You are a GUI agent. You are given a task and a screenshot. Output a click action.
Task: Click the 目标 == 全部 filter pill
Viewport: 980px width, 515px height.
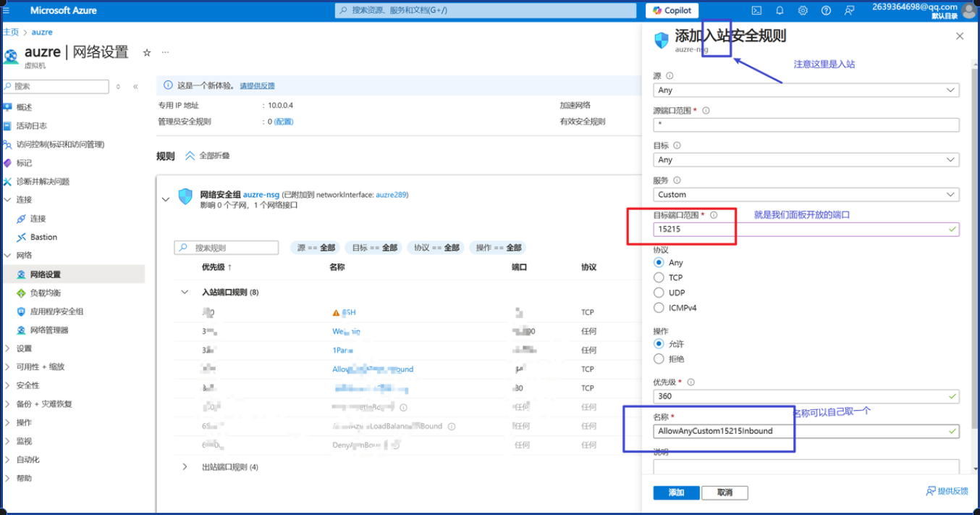tap(375, 248)
